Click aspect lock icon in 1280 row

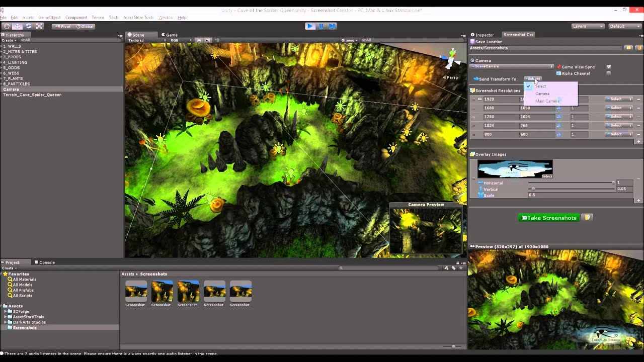point(558,117)
